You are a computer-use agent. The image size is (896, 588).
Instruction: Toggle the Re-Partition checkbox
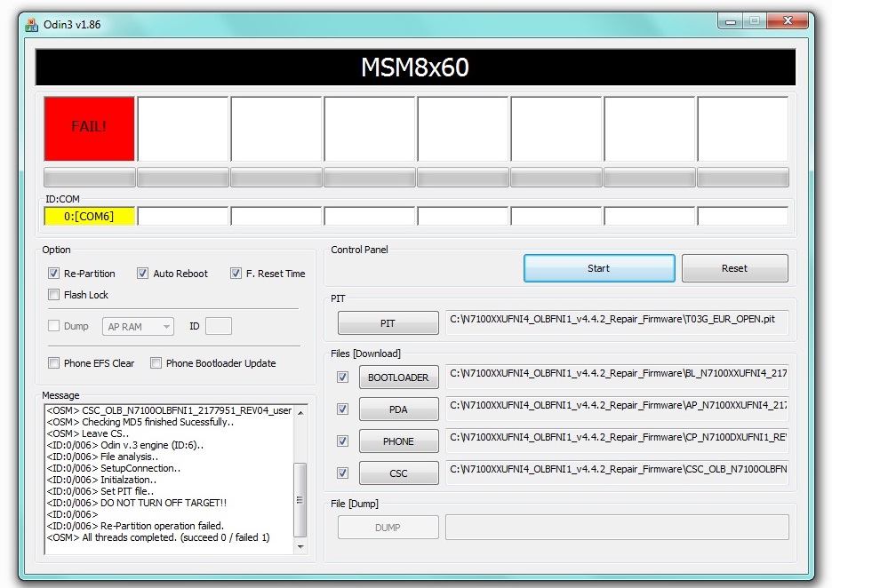tap(53, 274)
